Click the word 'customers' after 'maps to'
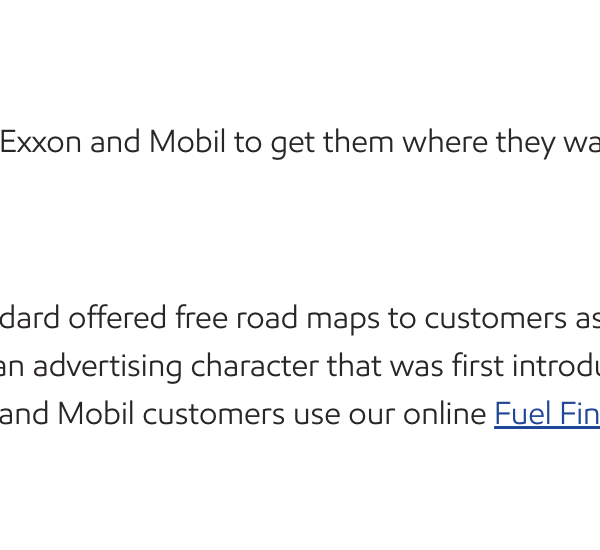 pyautogui.click(x=496, y=319)
